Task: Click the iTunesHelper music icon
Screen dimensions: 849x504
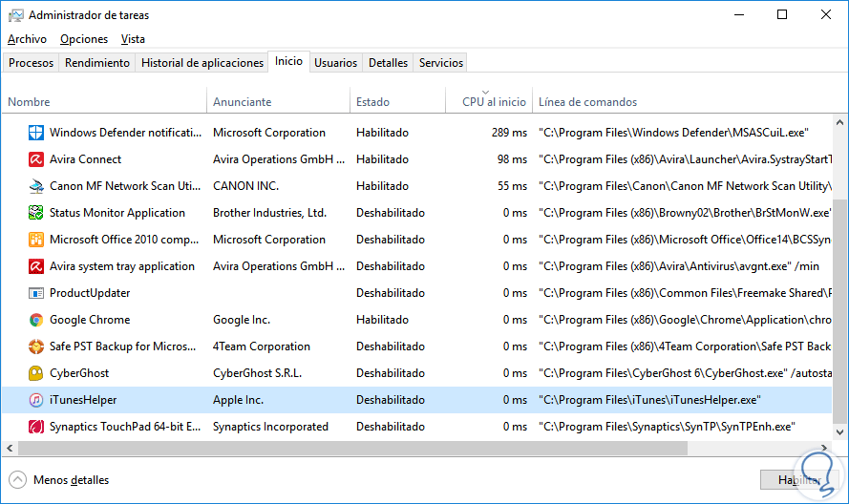Action: pos(36,400)
